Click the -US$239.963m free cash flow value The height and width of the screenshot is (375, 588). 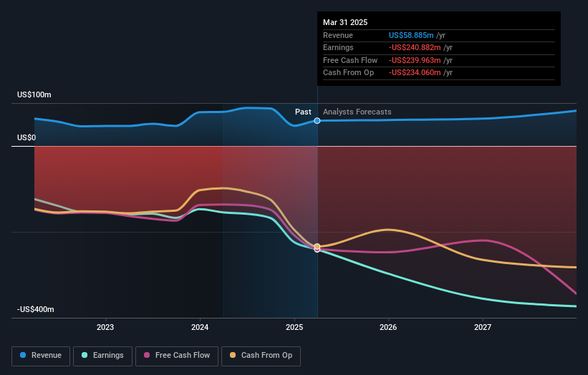[415, 60]
